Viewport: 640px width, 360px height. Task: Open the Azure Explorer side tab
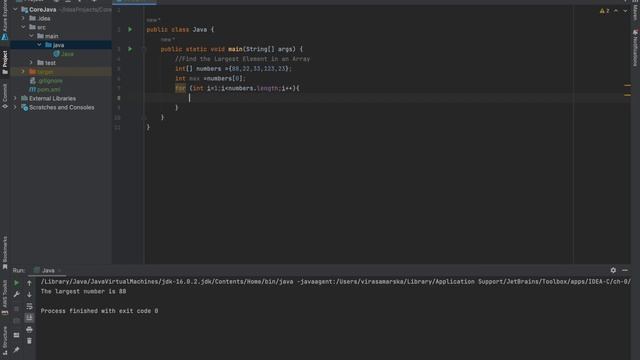5,20
